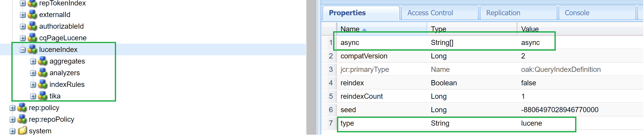Image resolution: width=644 pixels, height=137 pixels.
Task: Expand the system folder
Action: pos(13,131)
